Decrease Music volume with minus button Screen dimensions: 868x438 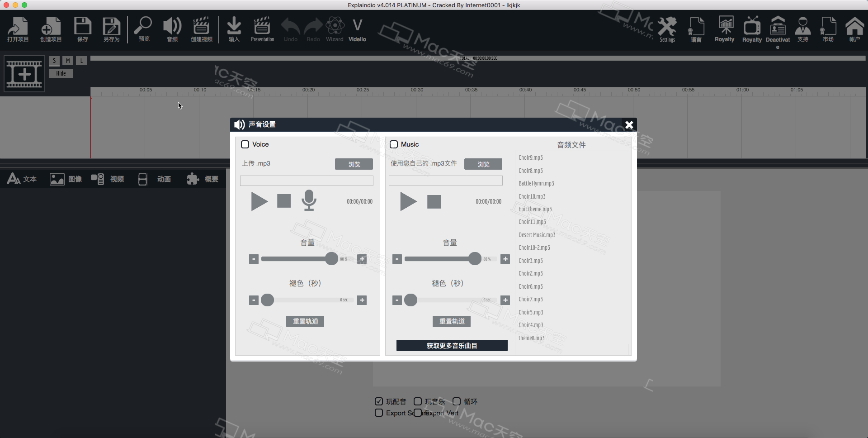point(397,259)
